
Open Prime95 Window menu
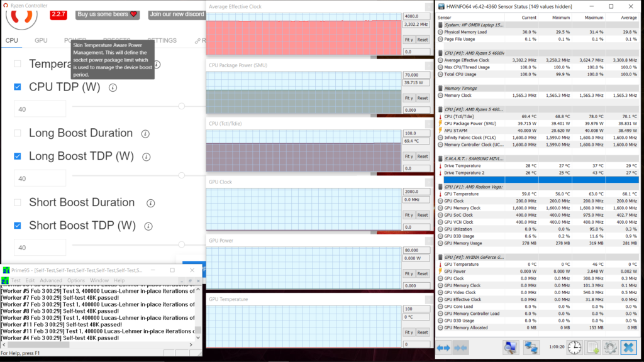coord(99,280)
